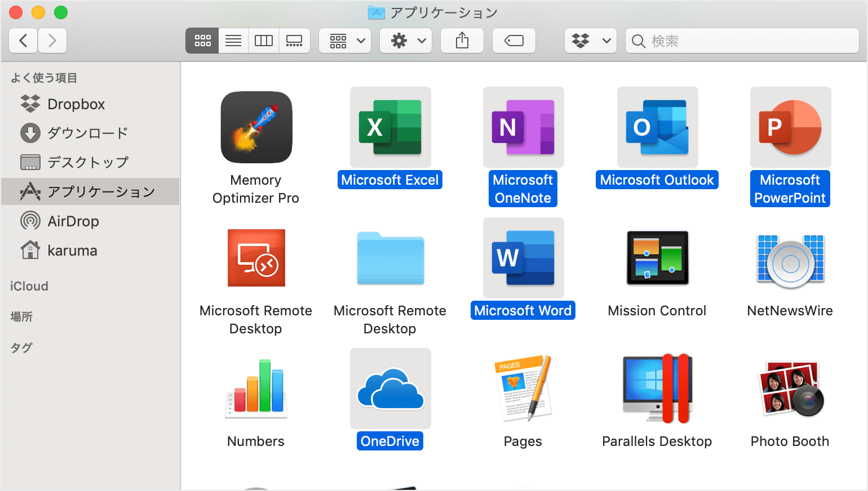Open the Microsoft Remote Desktop blue folder
Viewport: 868px width, 491px height.
pyautogui.click(x=391, y=258)
